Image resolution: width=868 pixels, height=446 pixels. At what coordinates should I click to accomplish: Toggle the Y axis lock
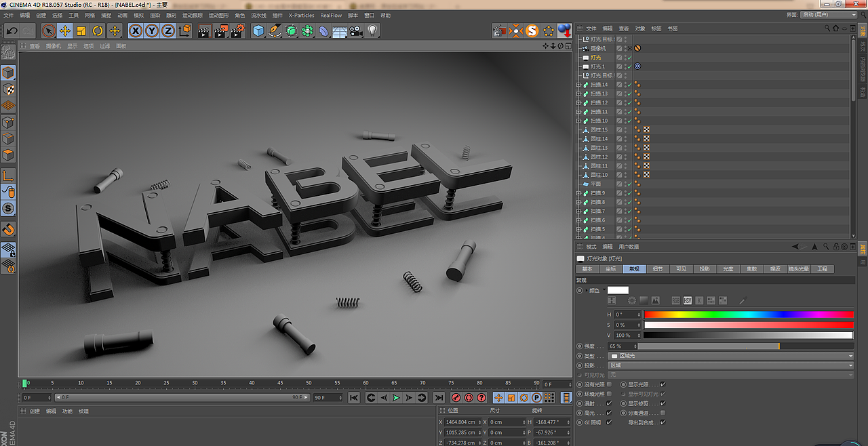click(152, 31)
